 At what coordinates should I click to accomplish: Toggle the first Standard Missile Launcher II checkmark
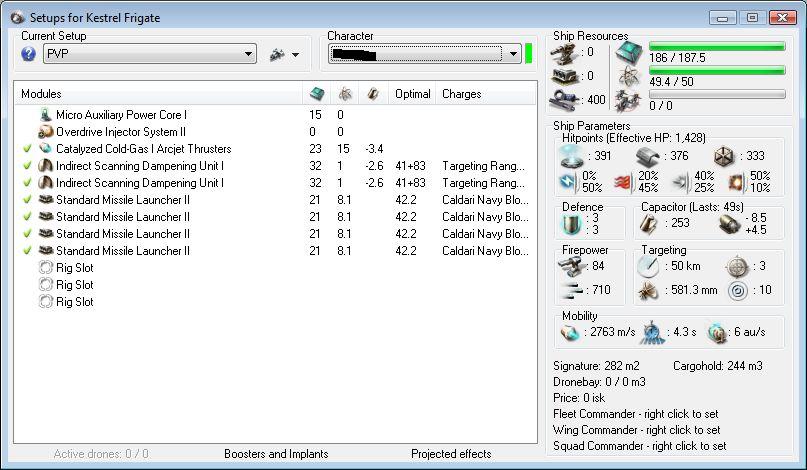[27, 200]
